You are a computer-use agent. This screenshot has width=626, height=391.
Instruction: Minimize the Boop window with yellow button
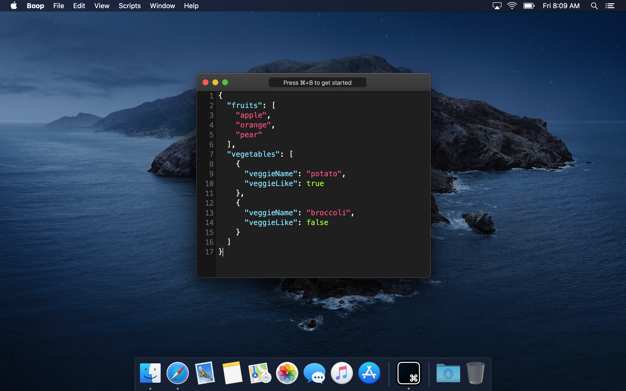(215, 82)
